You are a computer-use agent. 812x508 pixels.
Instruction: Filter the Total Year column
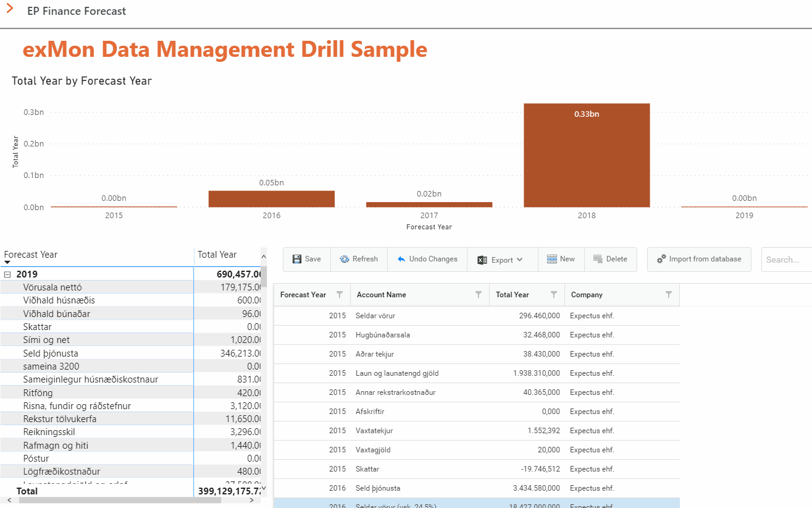[554, 295]
